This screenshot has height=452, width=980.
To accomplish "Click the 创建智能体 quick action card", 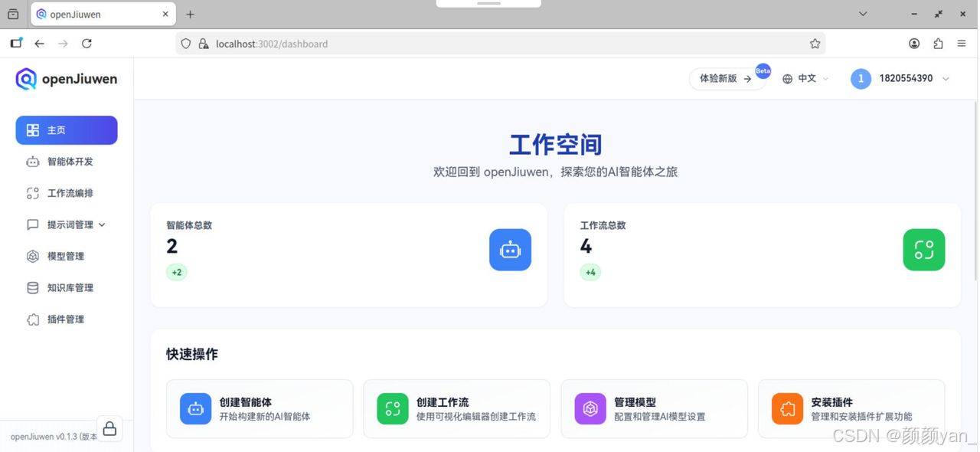I will click(260, 408).
